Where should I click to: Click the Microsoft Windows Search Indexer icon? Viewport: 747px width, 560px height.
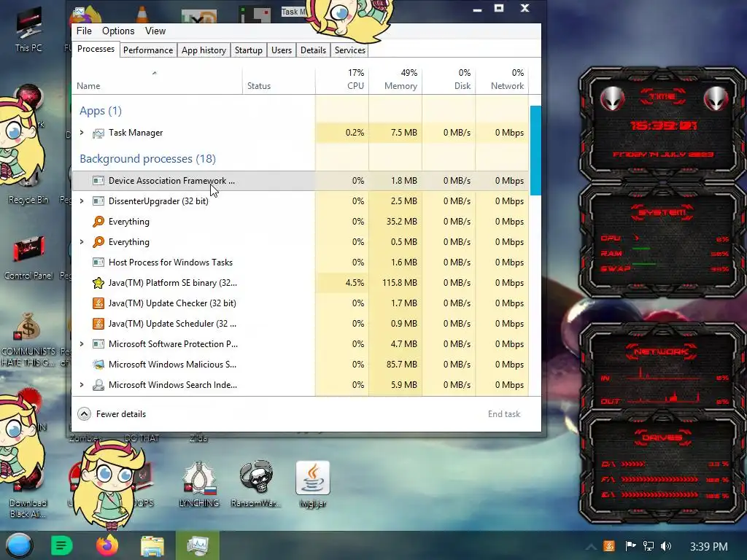[98, 385]
